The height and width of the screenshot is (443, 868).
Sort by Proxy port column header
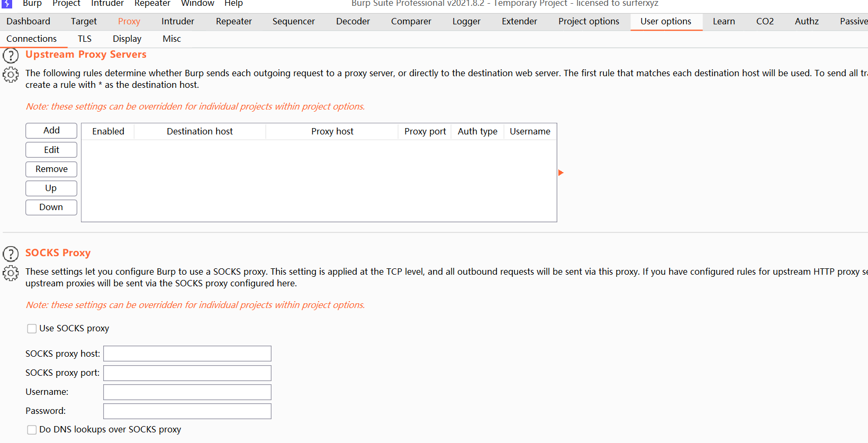[425, 131]
